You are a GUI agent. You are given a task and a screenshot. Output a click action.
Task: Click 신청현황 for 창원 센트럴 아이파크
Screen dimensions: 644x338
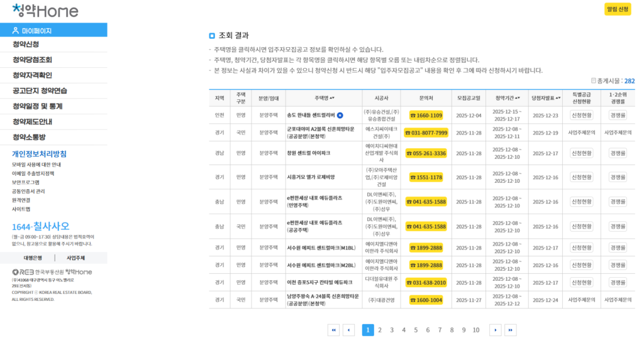(582, 153)
